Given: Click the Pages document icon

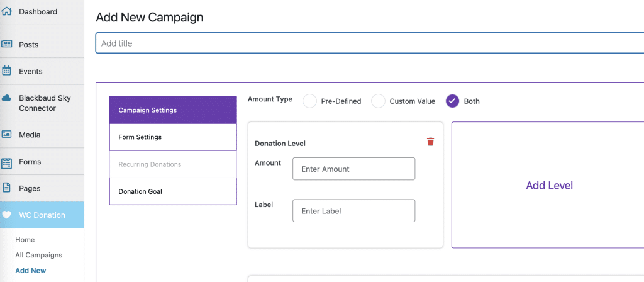Looking at the screenshot, I should pyautogui.click(x=6, y=188).
